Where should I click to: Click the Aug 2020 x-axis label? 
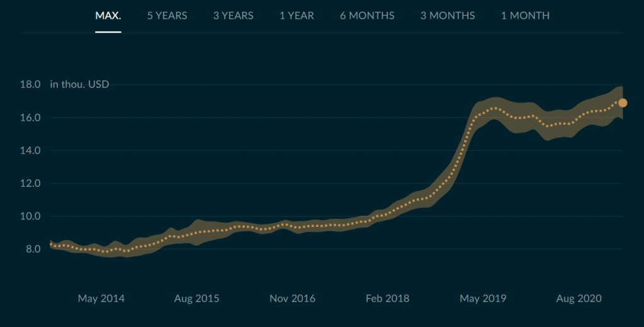point(579,299)
